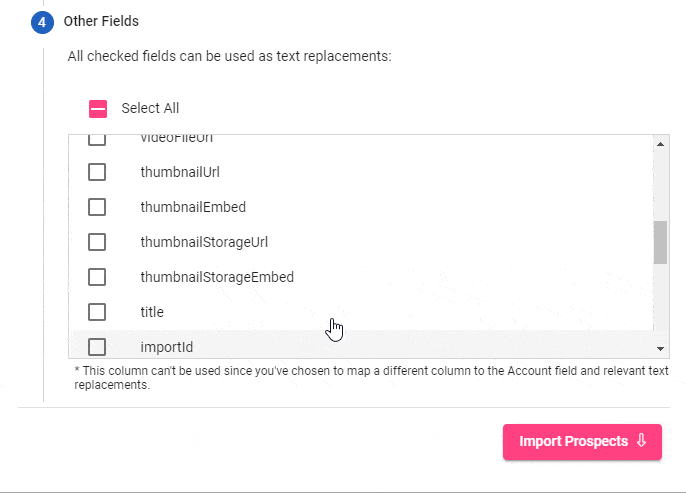Click the scroll up arrow of the field list
The width and height of the screenshot is (686, 493).
(x=661, y=144)
